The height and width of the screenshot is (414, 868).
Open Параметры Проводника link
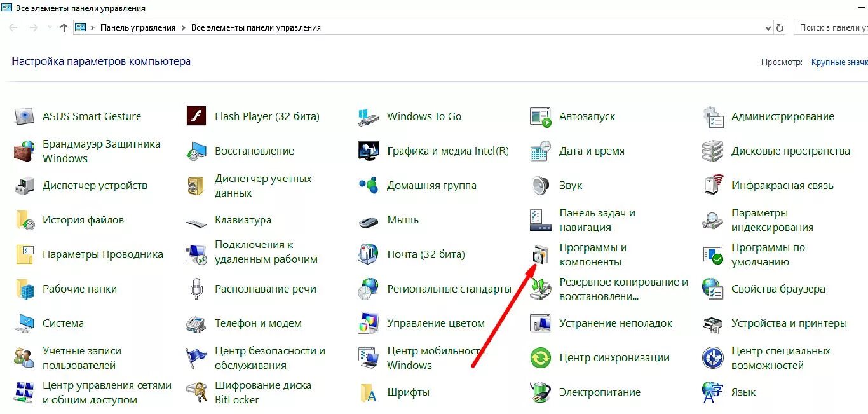click(103, 254)
